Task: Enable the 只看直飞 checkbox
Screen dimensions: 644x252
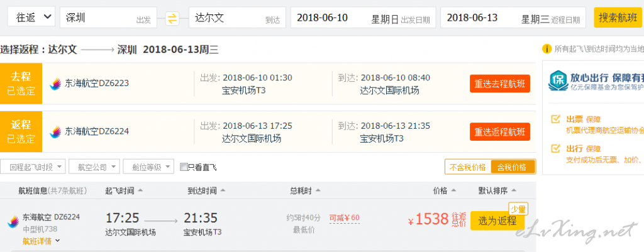Action: [x=184, y=167]
